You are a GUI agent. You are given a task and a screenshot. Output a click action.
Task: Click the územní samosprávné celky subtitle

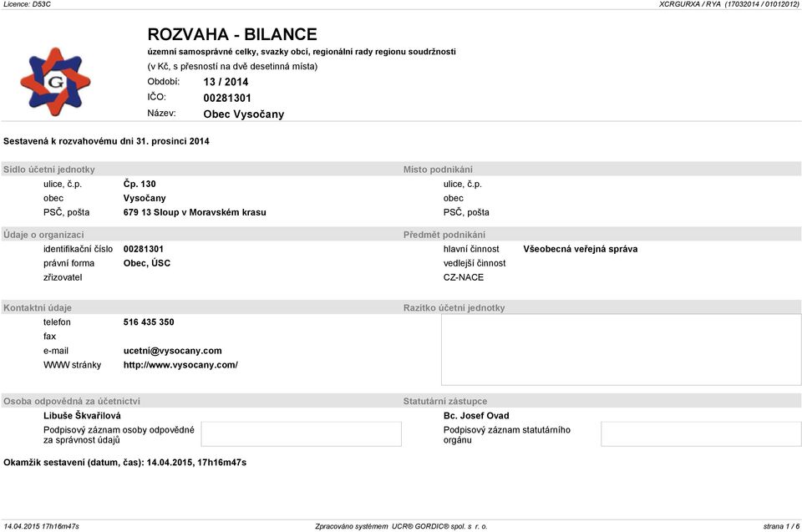point(302,52)
